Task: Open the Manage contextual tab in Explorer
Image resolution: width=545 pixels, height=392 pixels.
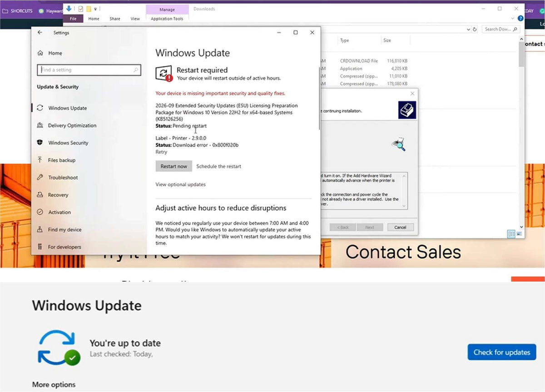Action: click(x=167, y=10)
